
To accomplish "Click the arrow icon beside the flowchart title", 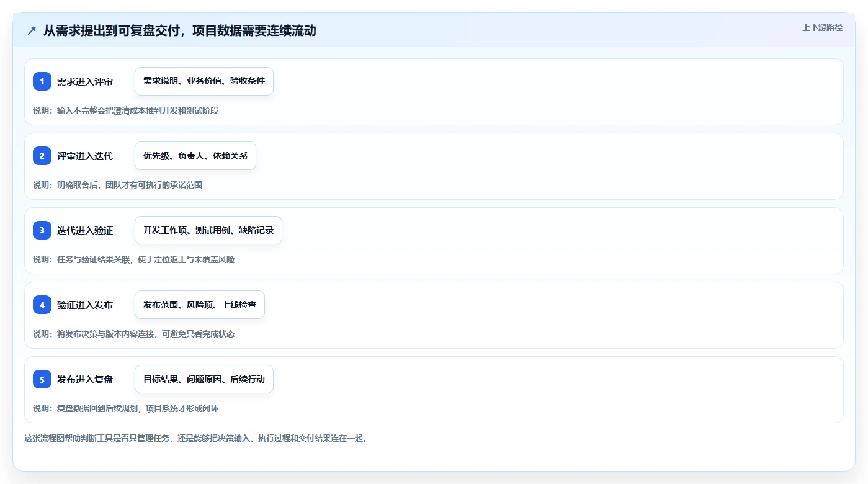I will [32, 30].
